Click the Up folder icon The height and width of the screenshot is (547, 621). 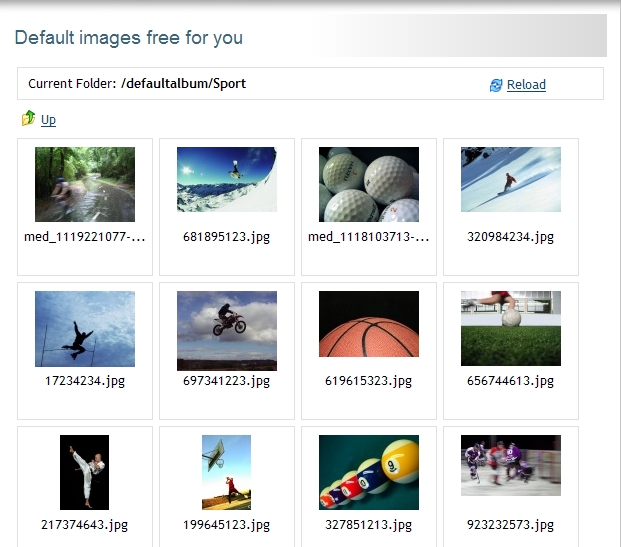28,118
